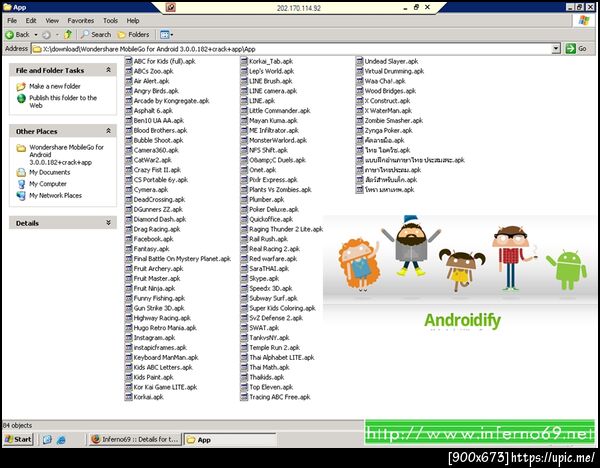Click the Windows Start button

(18, 439)
